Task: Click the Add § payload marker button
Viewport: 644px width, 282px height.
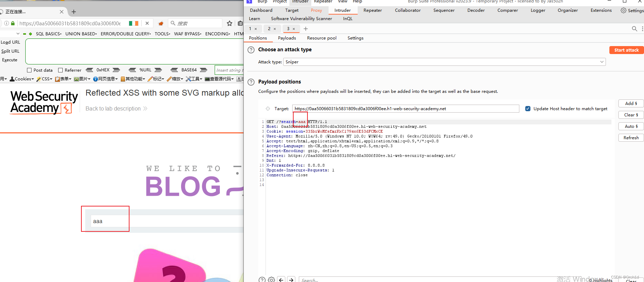Action: pyautogui.click(x=631, y=103)
